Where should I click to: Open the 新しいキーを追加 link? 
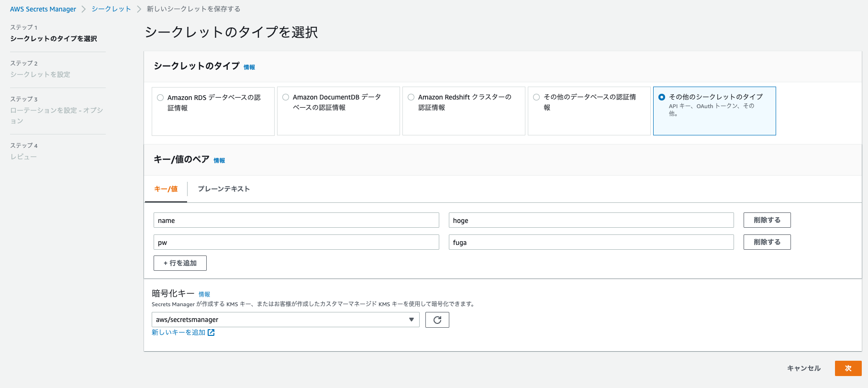tap(178, 332)
